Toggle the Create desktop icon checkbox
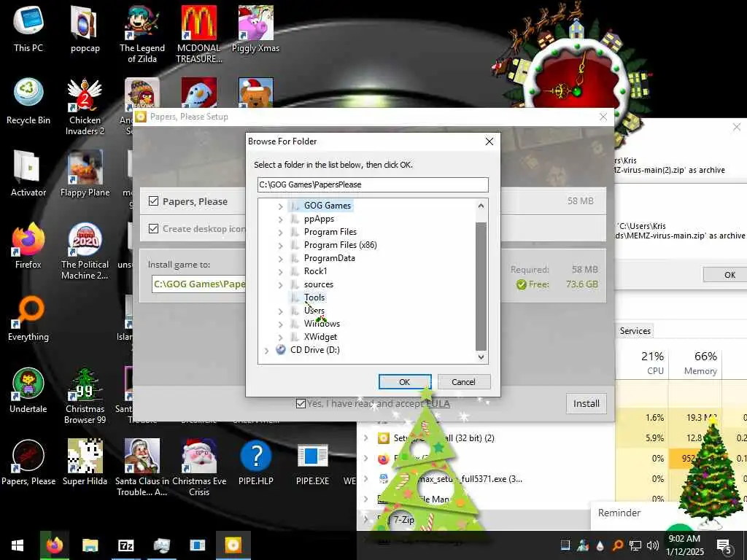This screenshot has width=747, height=560. (x=153, y=228)
